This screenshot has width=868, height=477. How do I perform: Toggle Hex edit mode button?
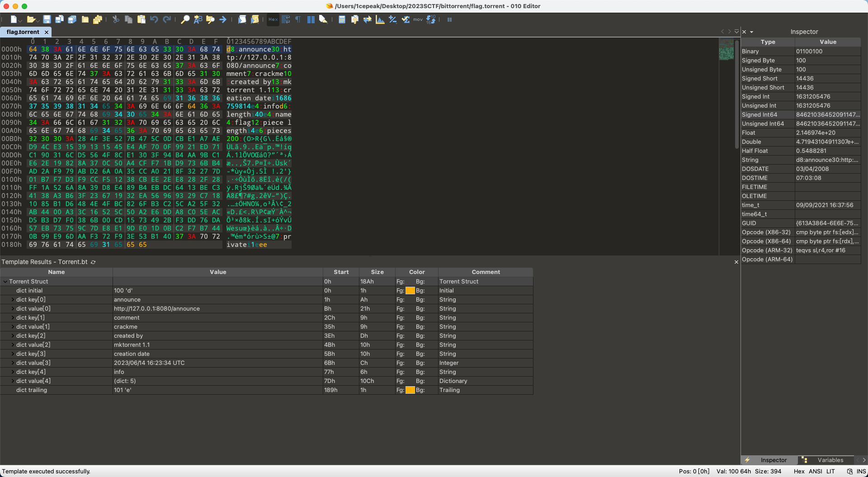(x=273, y=19)
